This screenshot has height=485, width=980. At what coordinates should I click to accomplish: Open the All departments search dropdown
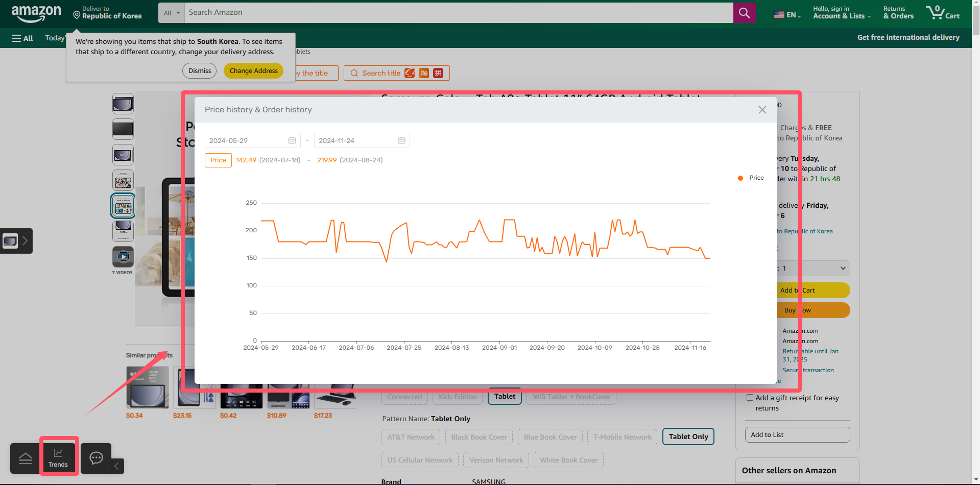(172, 13)
